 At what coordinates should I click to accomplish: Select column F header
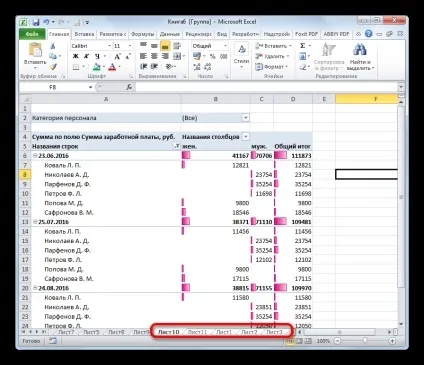click(366, 99)
